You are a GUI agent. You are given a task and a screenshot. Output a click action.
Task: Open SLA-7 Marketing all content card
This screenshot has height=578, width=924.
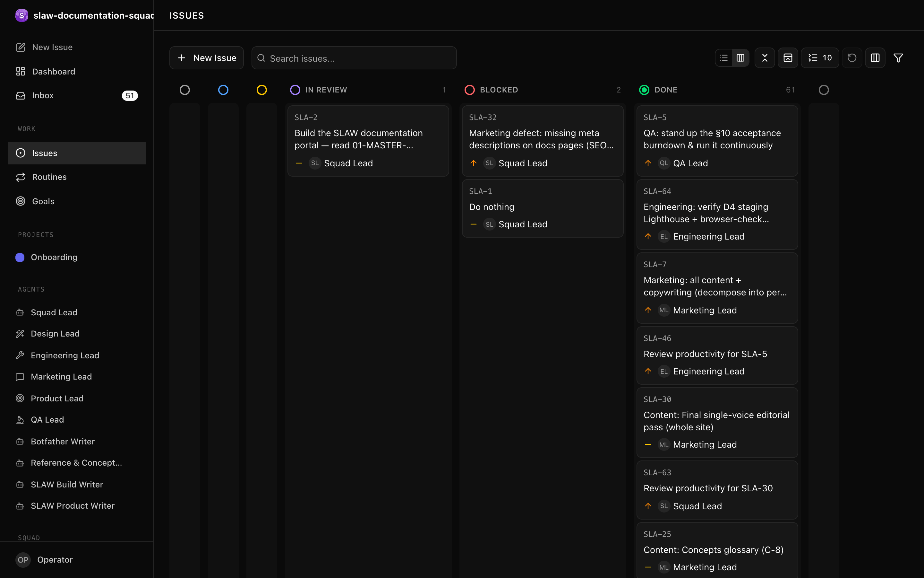(x=717, y=288)
